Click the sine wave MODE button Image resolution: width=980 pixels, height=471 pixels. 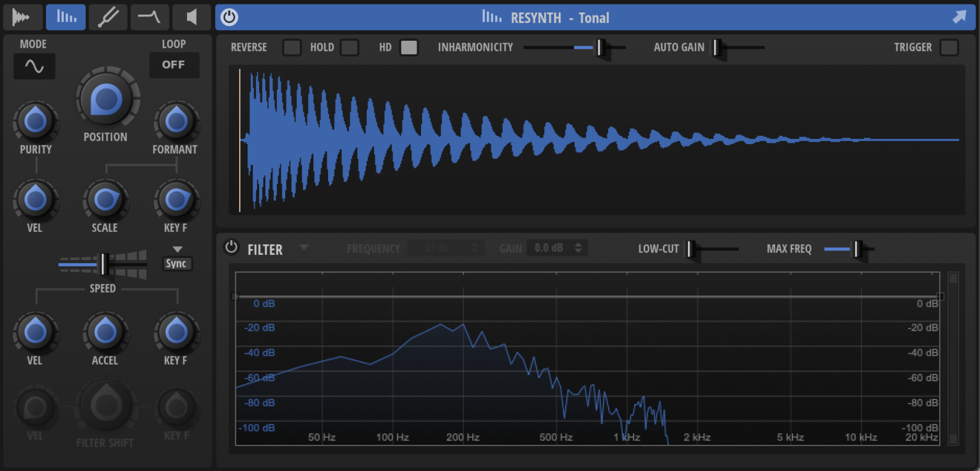point(34,66)
